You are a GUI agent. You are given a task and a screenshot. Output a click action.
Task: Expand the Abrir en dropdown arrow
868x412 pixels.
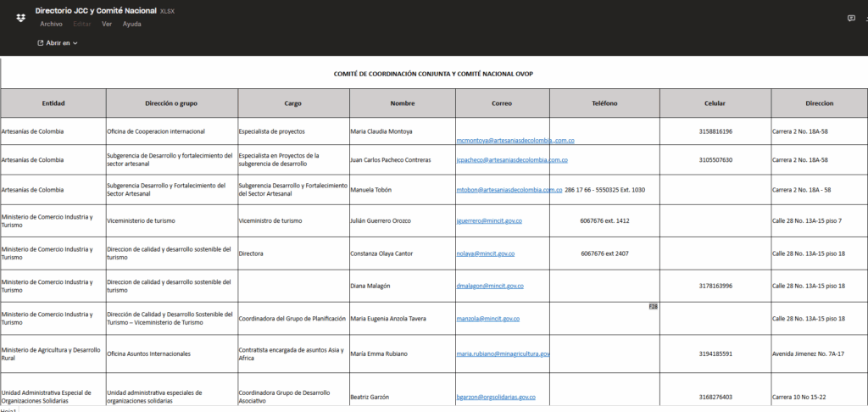click(x=75, y=43)
